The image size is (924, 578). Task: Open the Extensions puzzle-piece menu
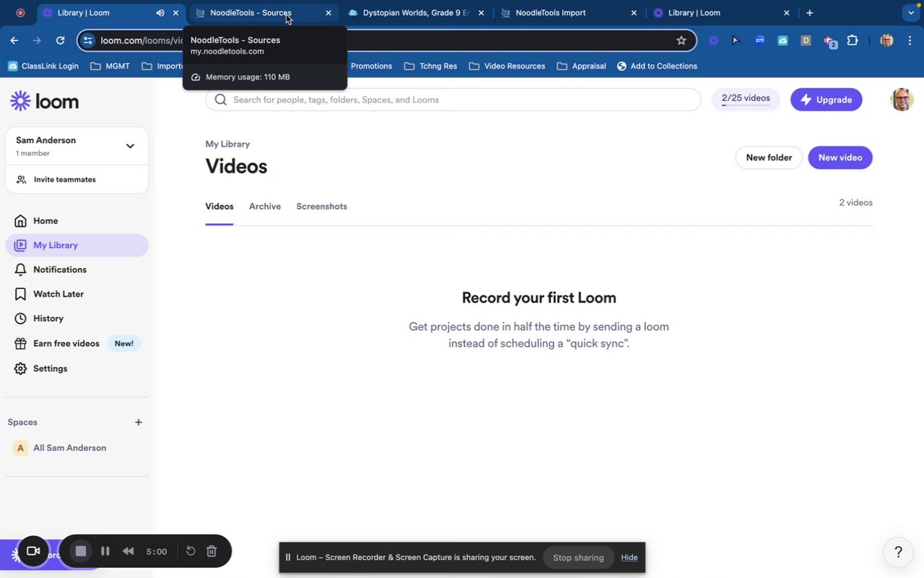[x=853, y=40]
